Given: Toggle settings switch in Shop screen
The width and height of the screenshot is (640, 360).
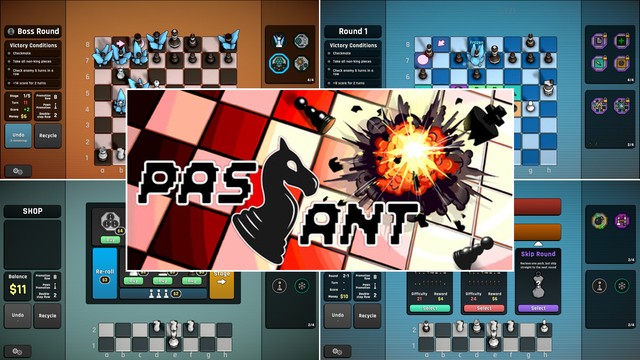Looking at the screenshot, I should tap(18, 351).
